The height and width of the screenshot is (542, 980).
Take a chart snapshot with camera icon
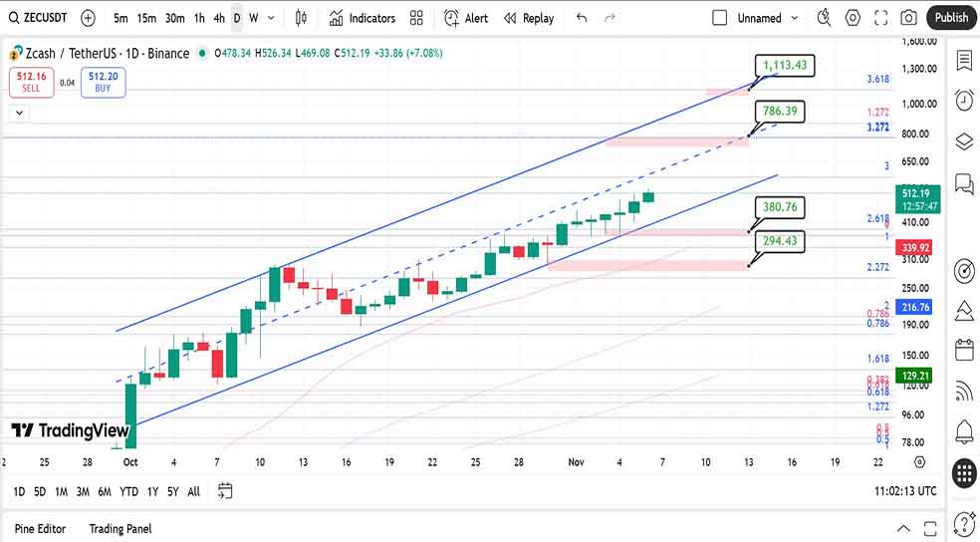tap(908, 18)
